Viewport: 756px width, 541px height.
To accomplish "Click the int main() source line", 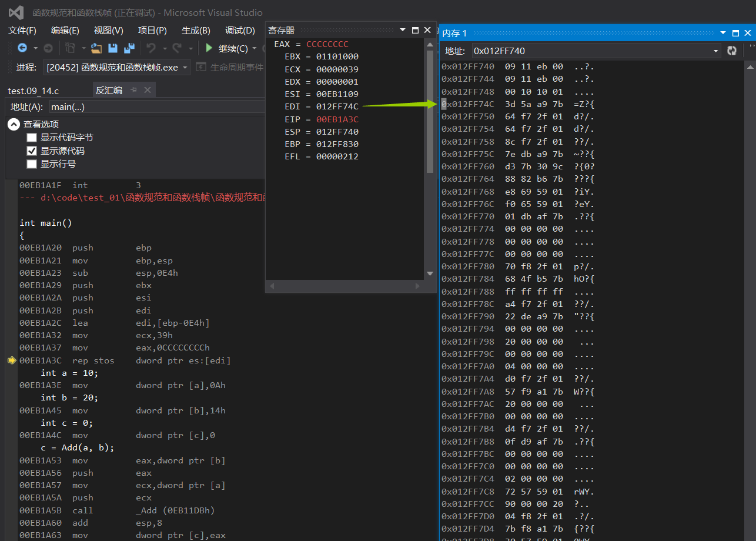I will (x=46, y=223).
